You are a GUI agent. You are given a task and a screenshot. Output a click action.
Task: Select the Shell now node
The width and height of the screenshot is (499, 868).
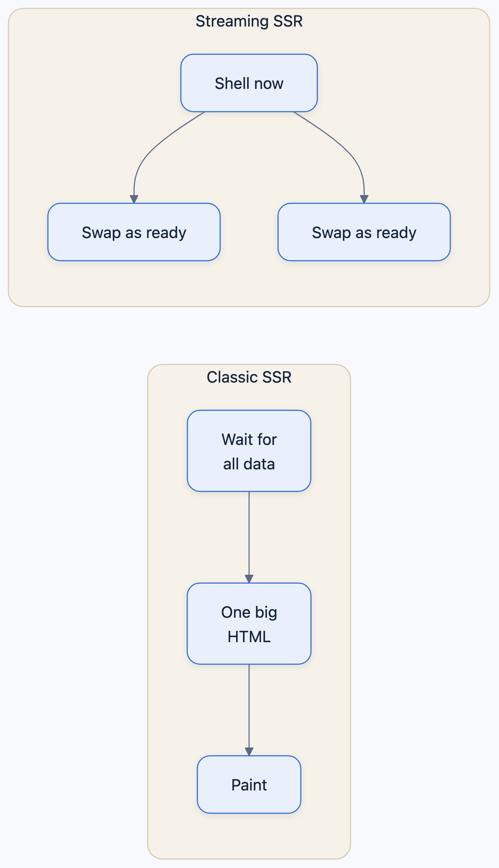(x=249, y=83)
